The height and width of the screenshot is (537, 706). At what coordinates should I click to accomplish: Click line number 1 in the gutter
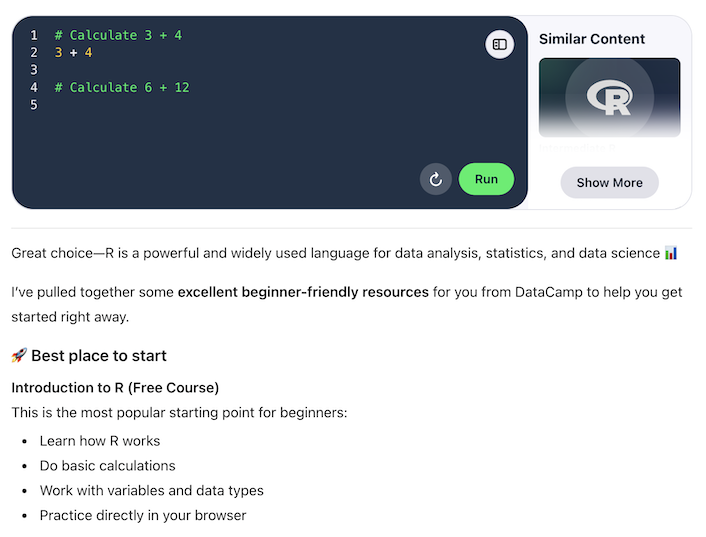34,35
